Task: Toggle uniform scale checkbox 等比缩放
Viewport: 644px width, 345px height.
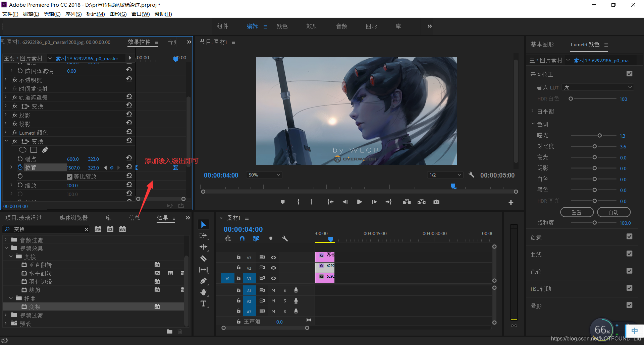Action: click(x=69, y=177)
